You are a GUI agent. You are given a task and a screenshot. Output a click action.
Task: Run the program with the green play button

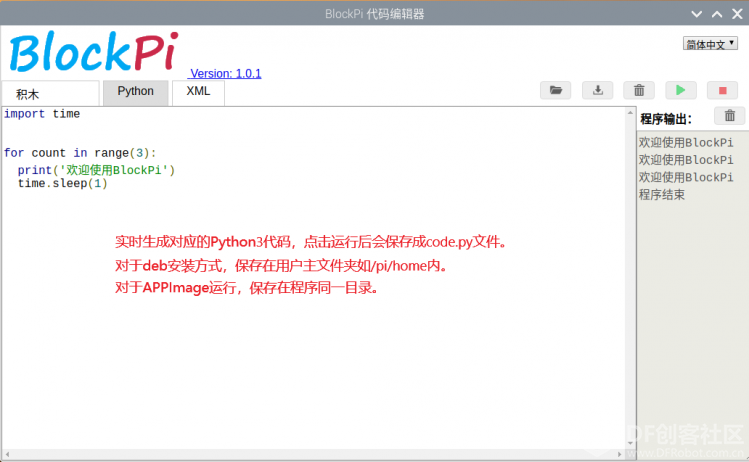(x=681, y=90)
